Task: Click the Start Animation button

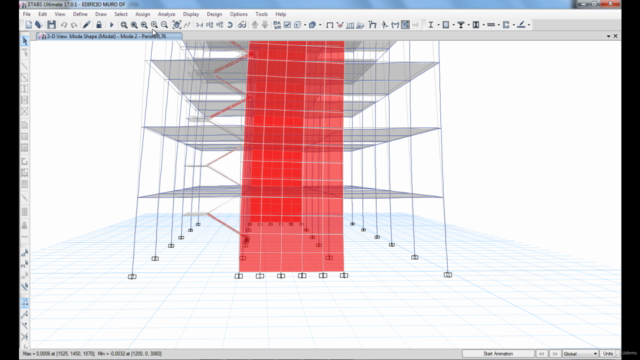Action: 498,353
